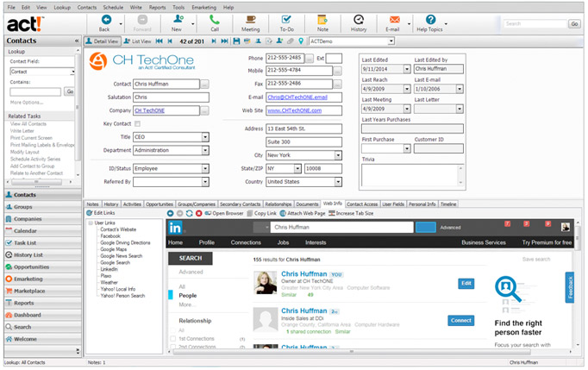Click the E-mail envelope icon
This screenshot has width=588, height=370.
point(394,20)
